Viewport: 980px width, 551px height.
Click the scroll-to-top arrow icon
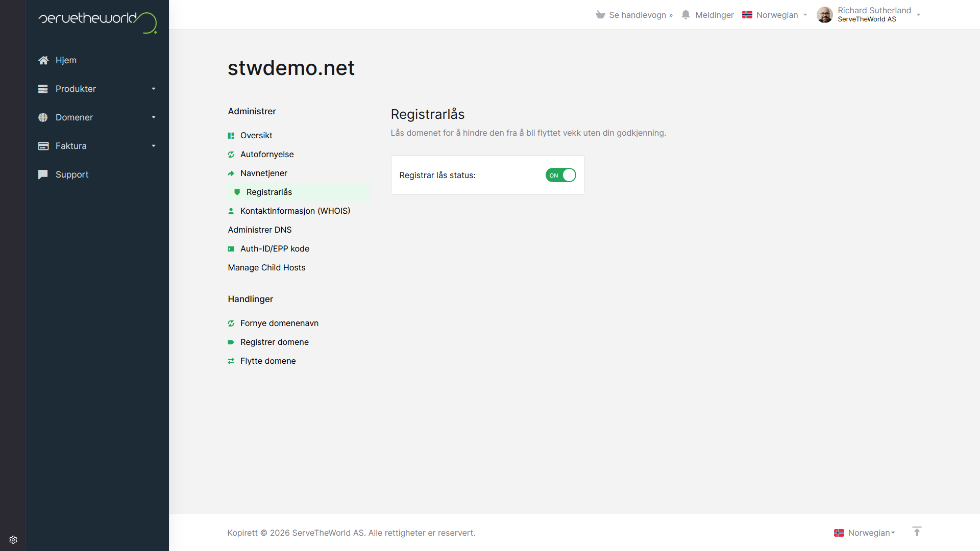(917, 532)
